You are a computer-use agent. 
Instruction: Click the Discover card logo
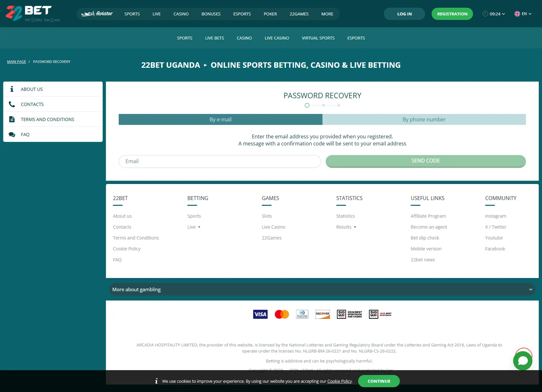click(x=322, y=314)
